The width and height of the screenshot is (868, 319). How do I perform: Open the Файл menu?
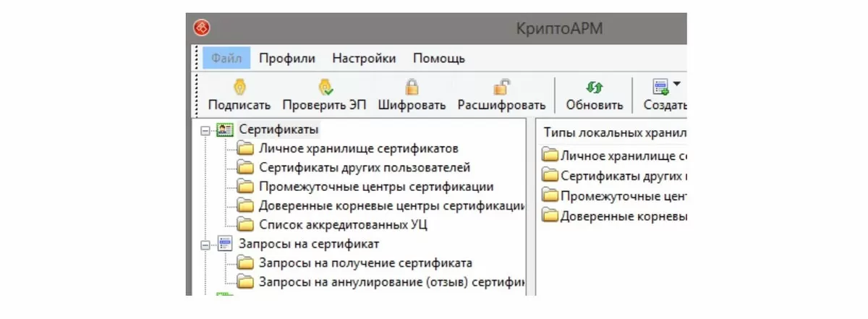(226, 59)
